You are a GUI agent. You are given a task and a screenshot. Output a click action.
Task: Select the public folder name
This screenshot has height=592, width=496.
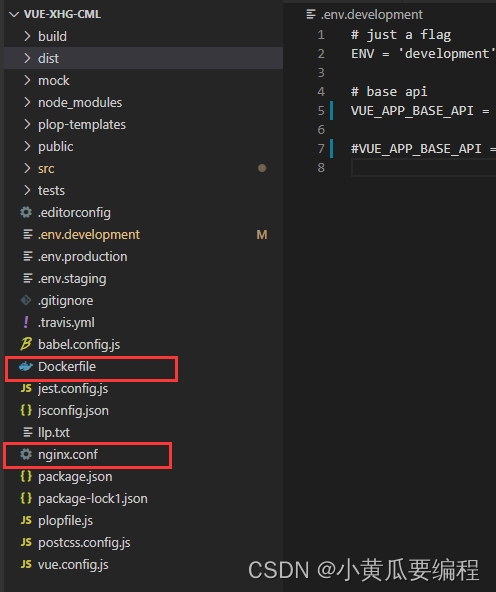(x=55, y=146)
